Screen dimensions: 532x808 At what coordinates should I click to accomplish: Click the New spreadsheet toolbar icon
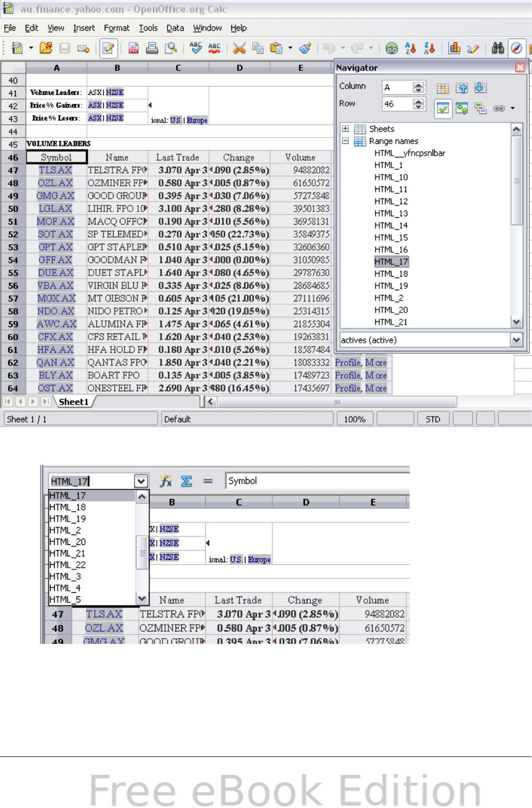coord(17,48)
